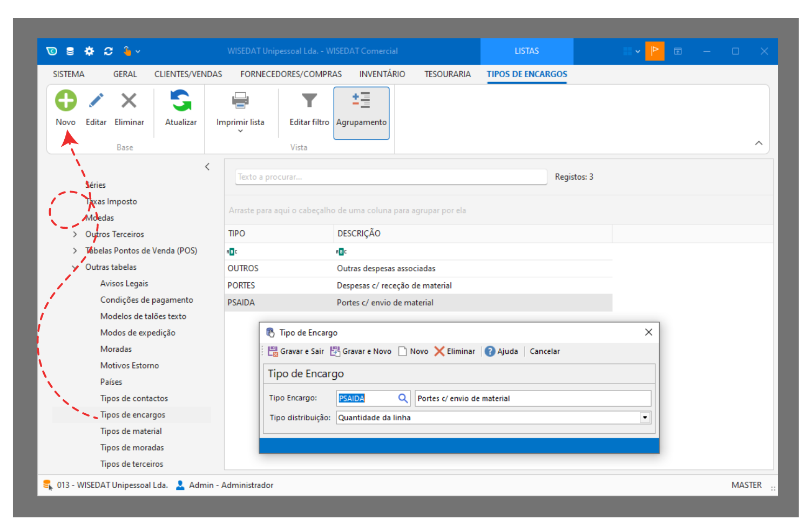Click the Texto a procurar search field

tap(391, 177)
